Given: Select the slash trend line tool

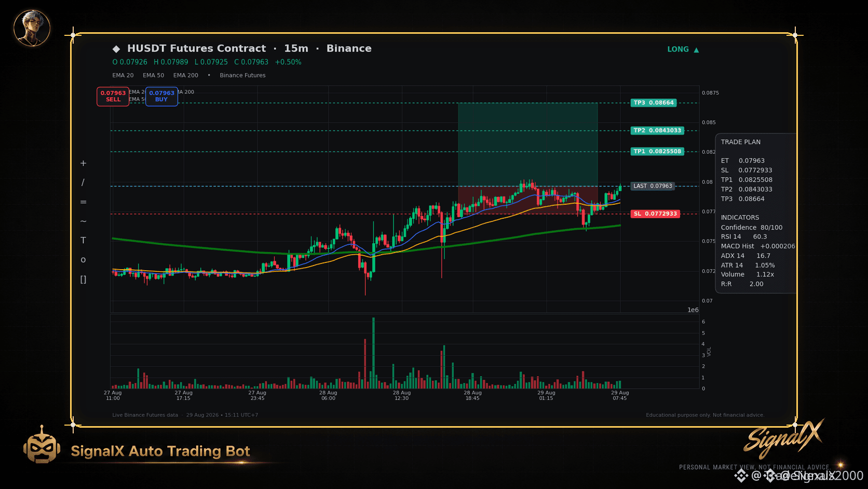Looking at the screenshot, I should pyautogui.click(x=83, y=182).
